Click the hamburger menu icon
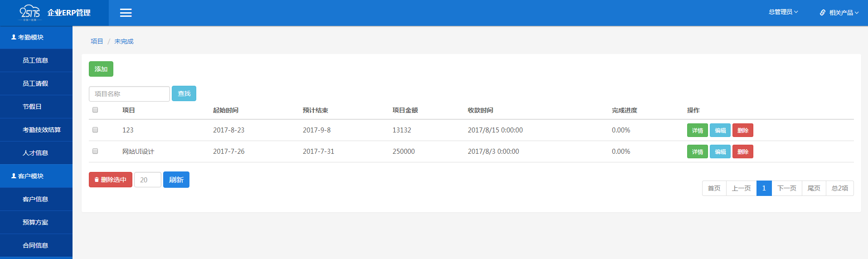 tap(126, 13)
